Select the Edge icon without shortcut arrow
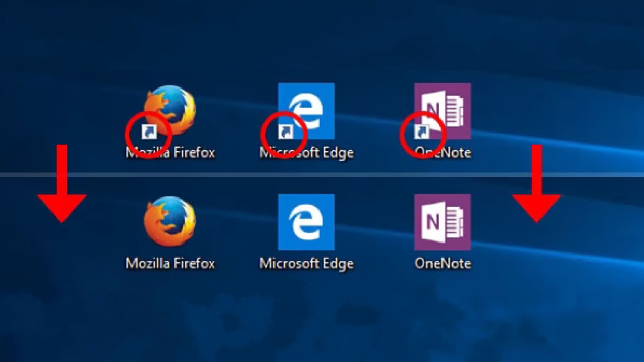Image resolution: width=644 pixels, height=362 pixels. (306, 222)
